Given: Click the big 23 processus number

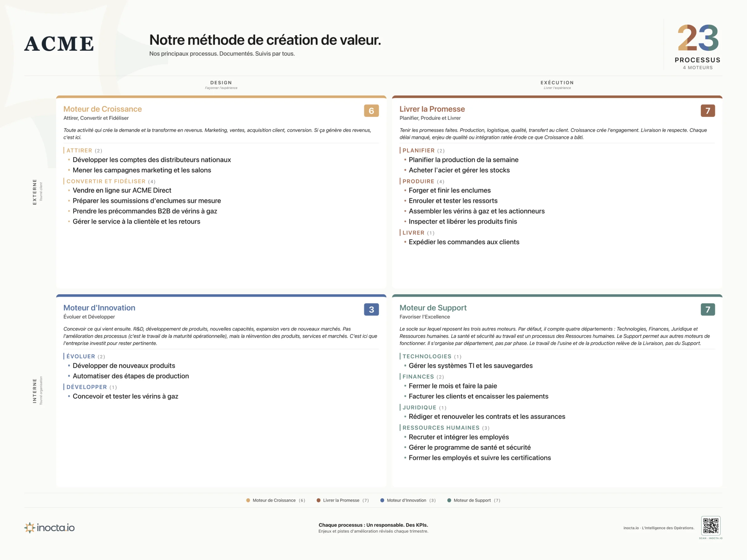Looking at the screenshot, I should 698,37.
